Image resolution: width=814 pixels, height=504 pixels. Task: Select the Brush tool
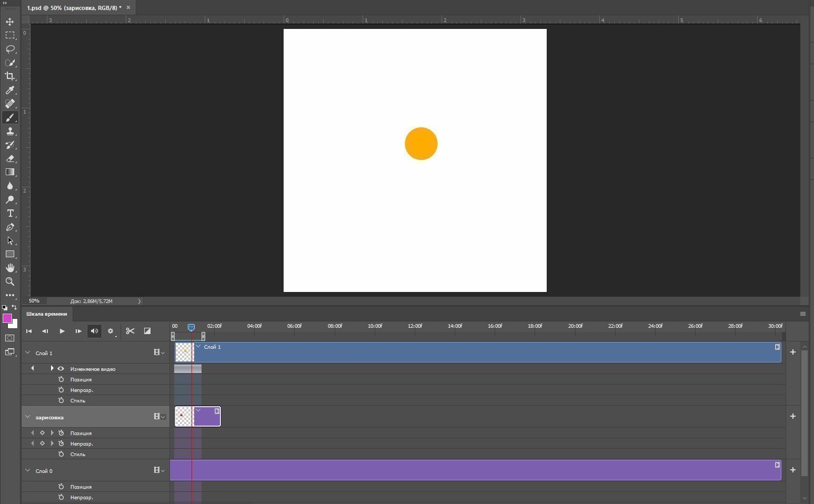pos(10,117)
